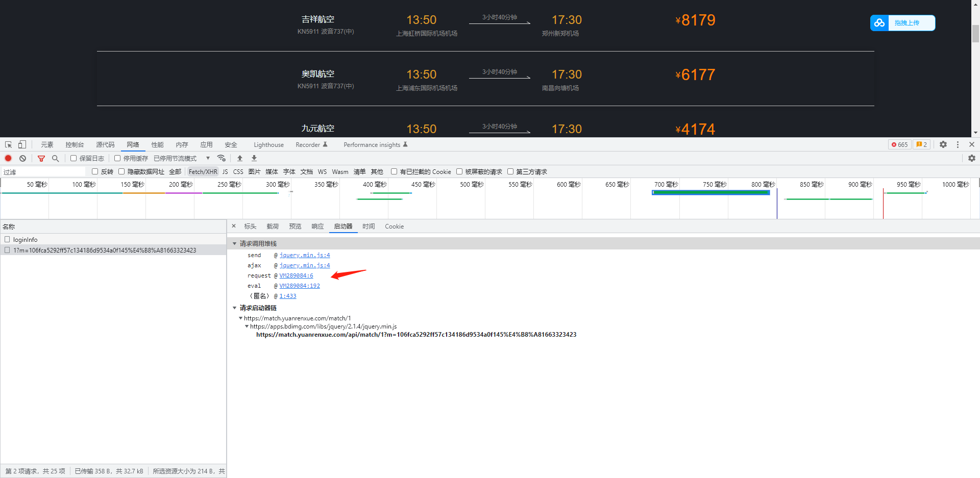Open the Cookie details tab
The height and width of the screenshot is (478, 980).
(x=394, y=227)
